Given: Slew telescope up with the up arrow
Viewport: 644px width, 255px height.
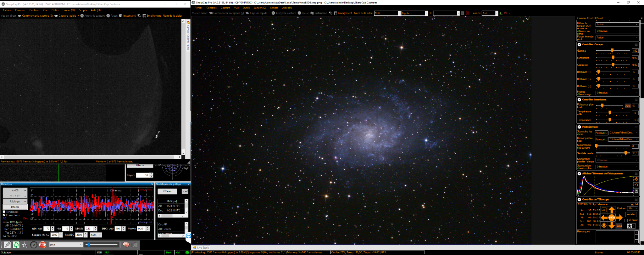Looking at the screenshot, I should coord(612,210).
